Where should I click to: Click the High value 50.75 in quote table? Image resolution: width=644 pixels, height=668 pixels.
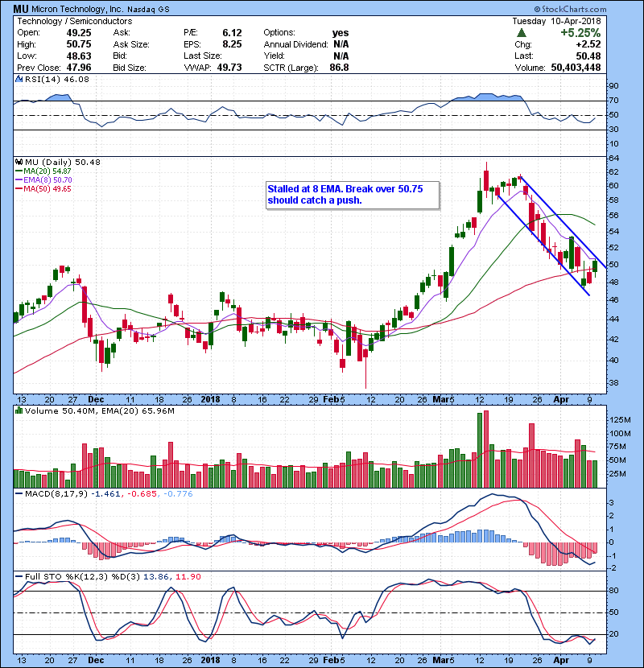tap(78, 44)
